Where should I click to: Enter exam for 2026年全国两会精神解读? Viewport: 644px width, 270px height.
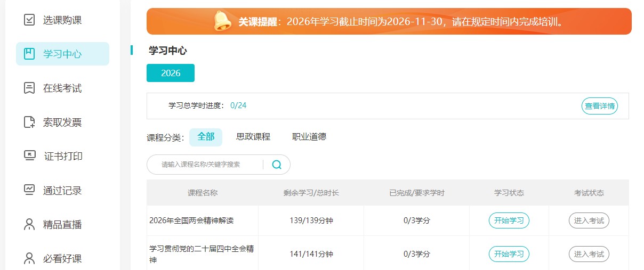click(x=589, y=220)
